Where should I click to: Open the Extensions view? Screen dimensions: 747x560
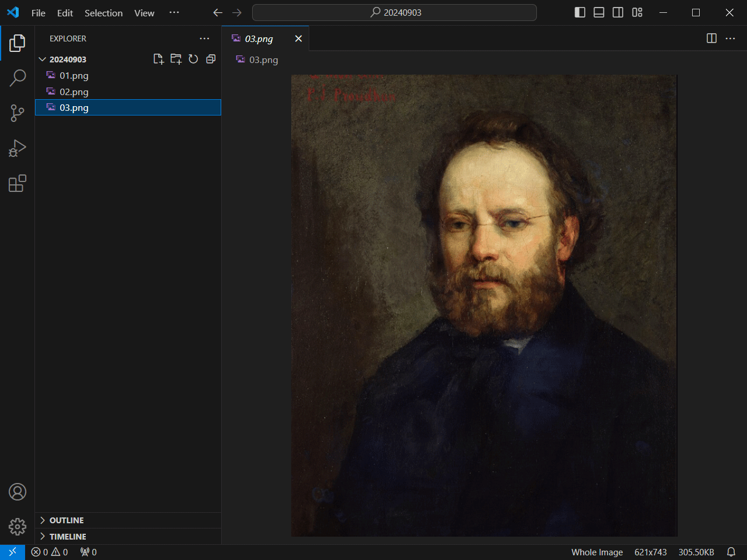pos(18,183)
